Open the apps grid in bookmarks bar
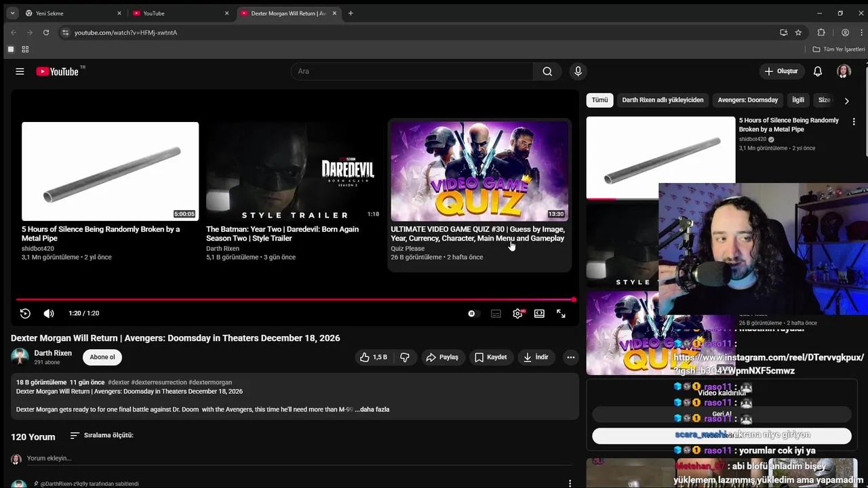868x488 pixels. coord(25,49)
